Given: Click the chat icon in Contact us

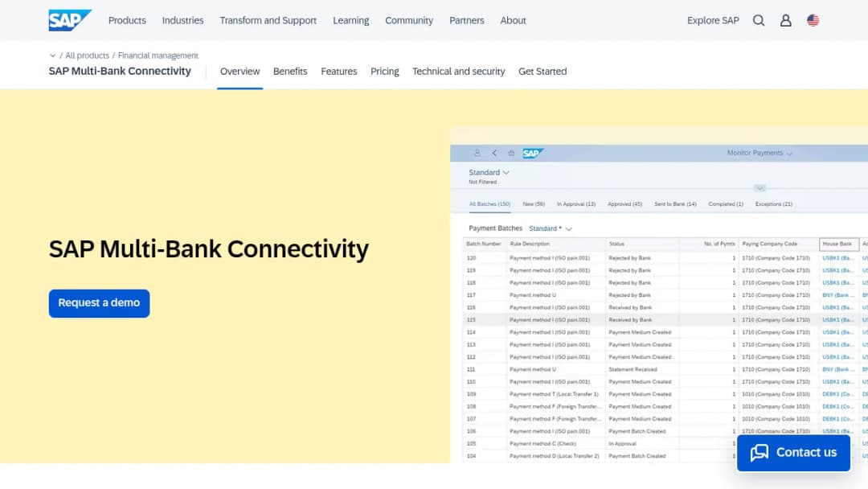Looking at the screenshot, I should click(759, 453).
